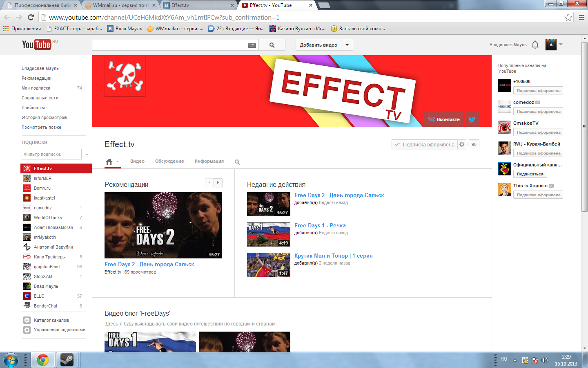The image size is (588, 368).
Task: Open Chrome from the taskbar
Action: [43, 360]
